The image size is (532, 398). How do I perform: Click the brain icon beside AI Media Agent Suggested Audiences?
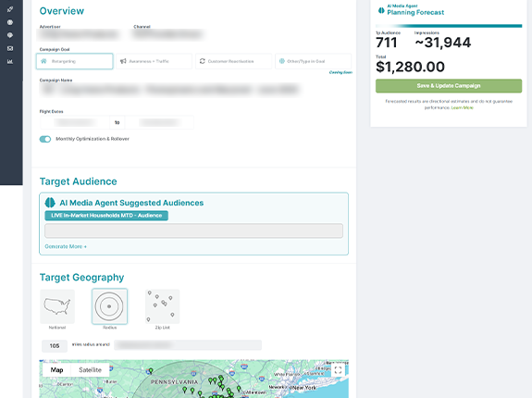click(50, 203)
